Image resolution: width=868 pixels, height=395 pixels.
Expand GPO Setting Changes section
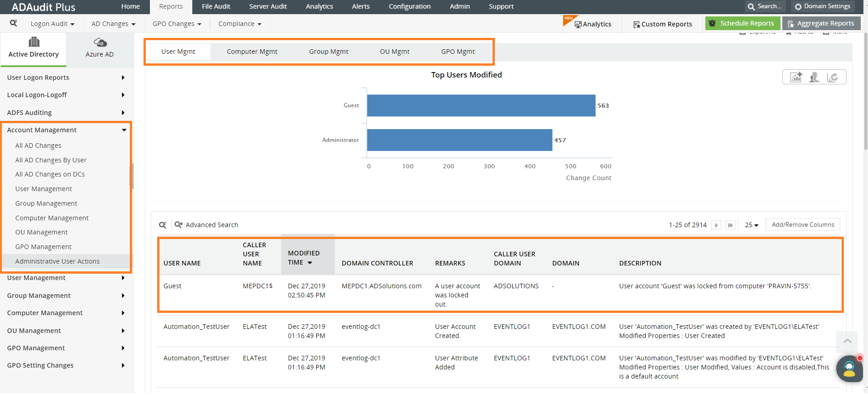pyautogui.click(x=66, y=365)
